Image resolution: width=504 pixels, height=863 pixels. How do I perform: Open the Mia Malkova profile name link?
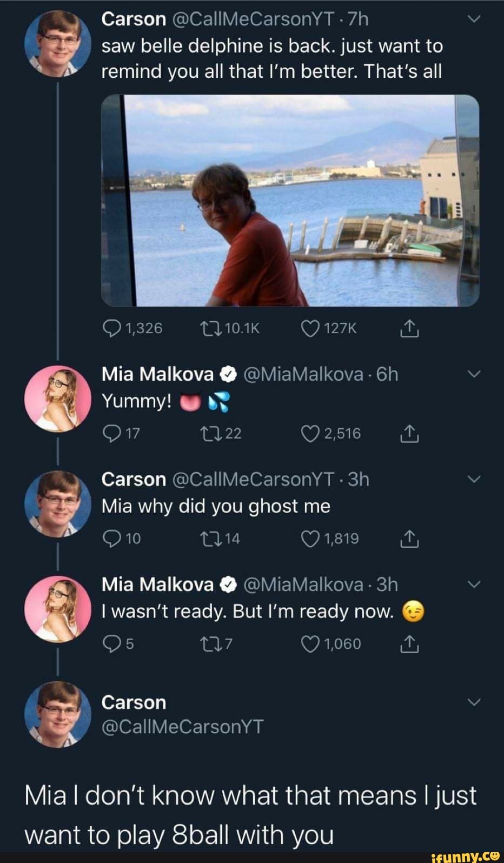(x=158, y=374)
